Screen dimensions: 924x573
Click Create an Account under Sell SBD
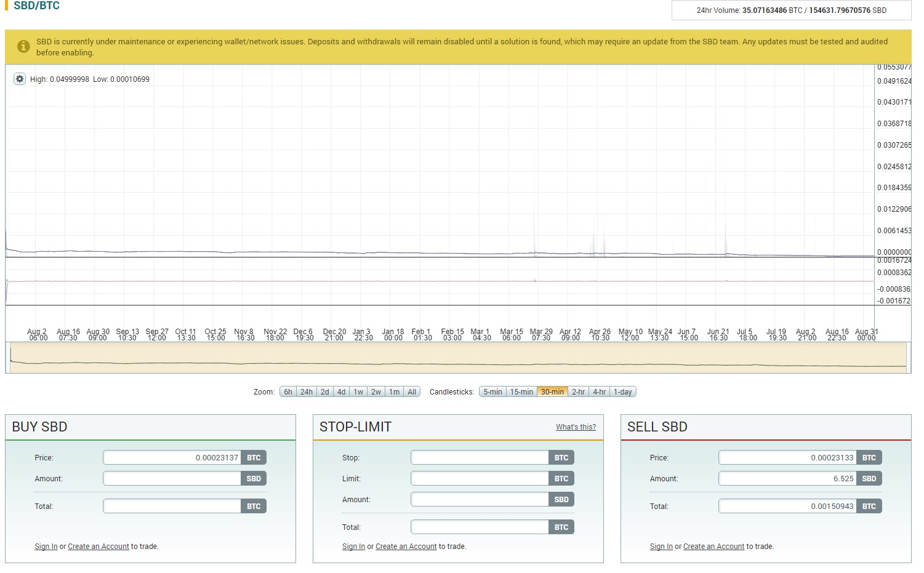point(713,547)
